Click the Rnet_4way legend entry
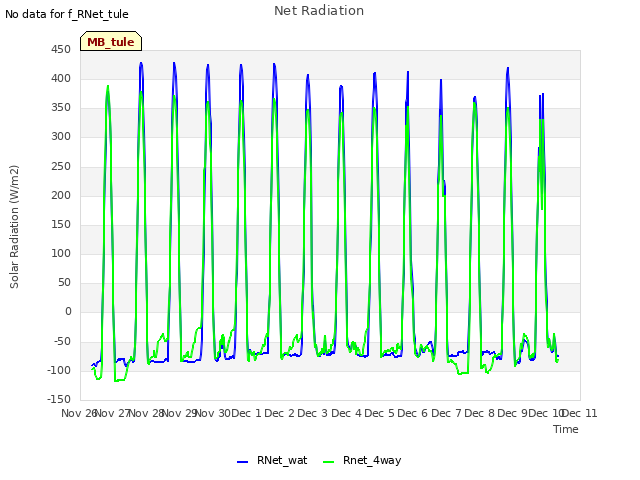 pos(372,460)
